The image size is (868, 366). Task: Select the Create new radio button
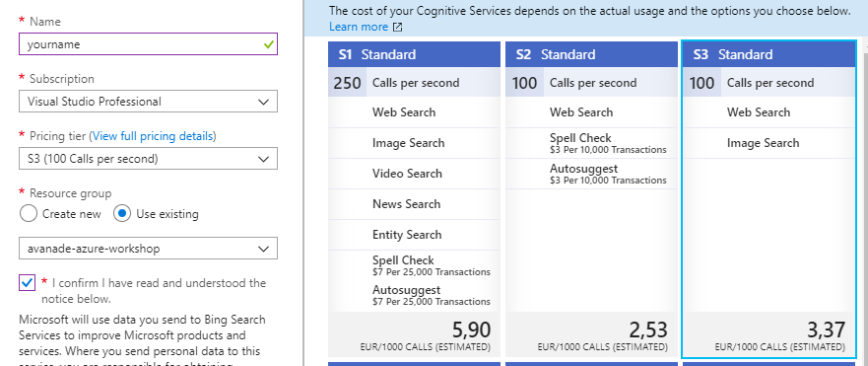point(28,213)
